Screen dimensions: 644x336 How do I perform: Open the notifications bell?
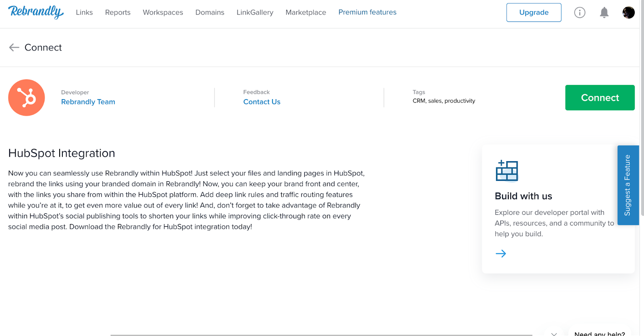point(604,12)
